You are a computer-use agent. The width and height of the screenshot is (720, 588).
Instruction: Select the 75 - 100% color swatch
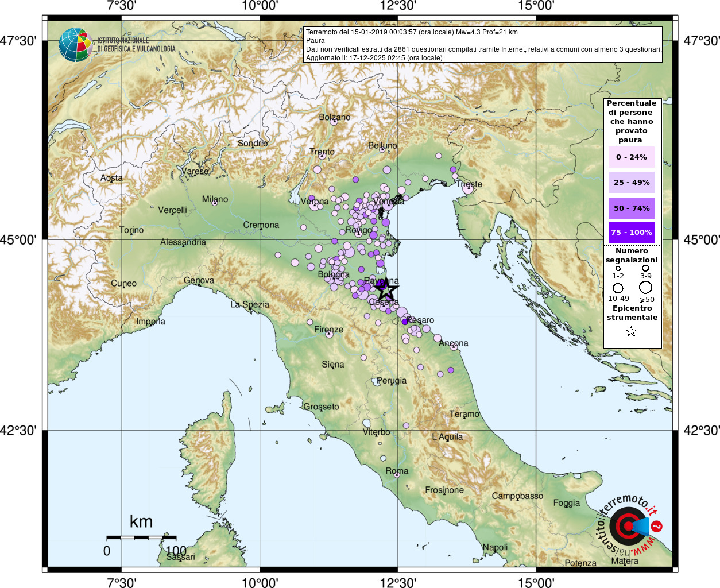pyautogui.click(x=631, y=232)
